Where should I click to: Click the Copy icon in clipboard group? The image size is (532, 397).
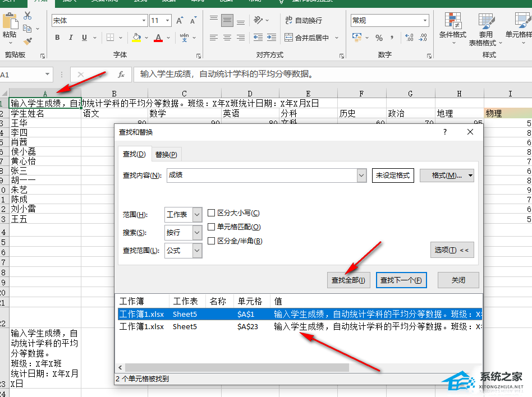[27, 29]
